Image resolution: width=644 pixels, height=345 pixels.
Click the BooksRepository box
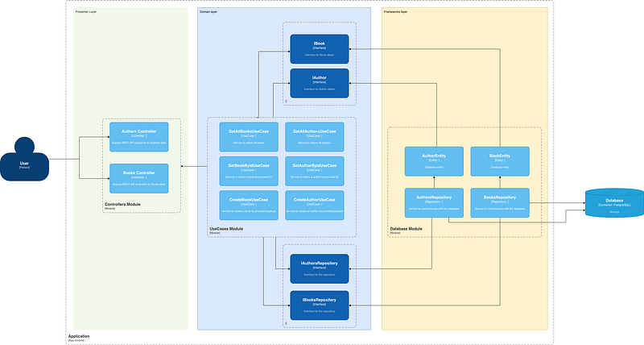pyautogui.click(x=500, y=202)
